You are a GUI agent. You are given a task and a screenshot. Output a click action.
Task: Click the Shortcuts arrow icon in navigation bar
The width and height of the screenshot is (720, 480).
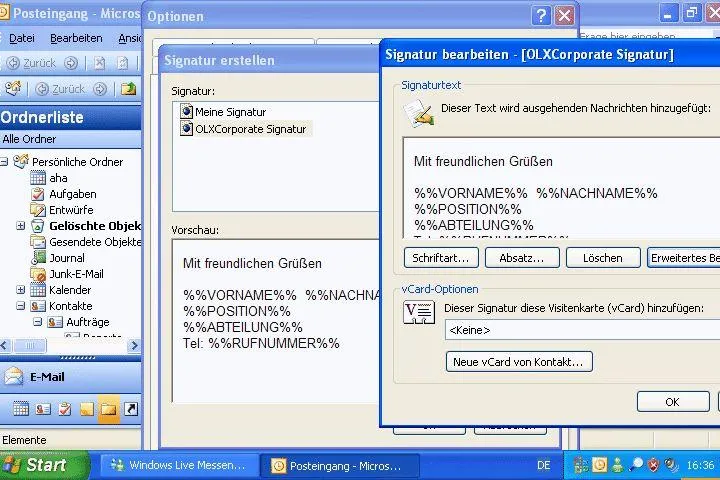(131, 409)
